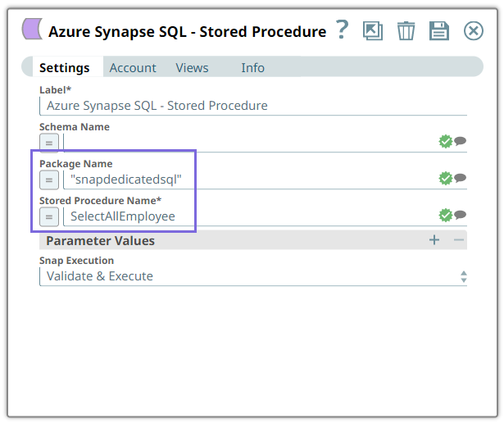Open Stored Procedure Name suggestion bubble
The image size is (504, 423).
click(461, 215)
